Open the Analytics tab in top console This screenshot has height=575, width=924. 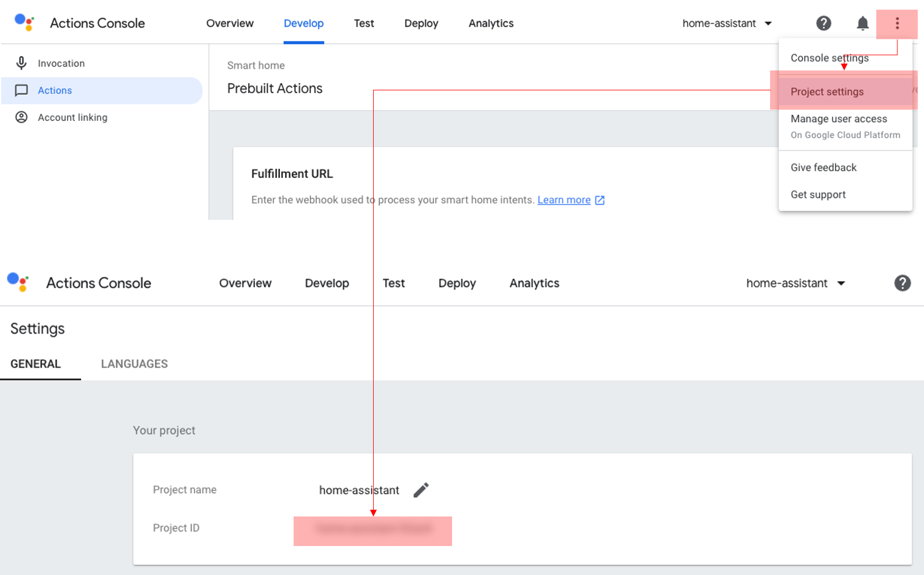(x=491, y=23)
